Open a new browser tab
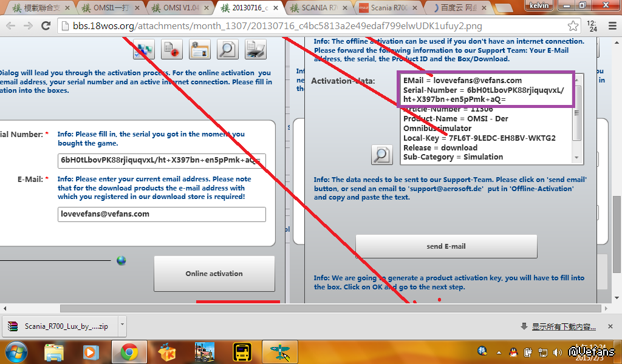Screen dimensions: 622x364 [504, 8]
